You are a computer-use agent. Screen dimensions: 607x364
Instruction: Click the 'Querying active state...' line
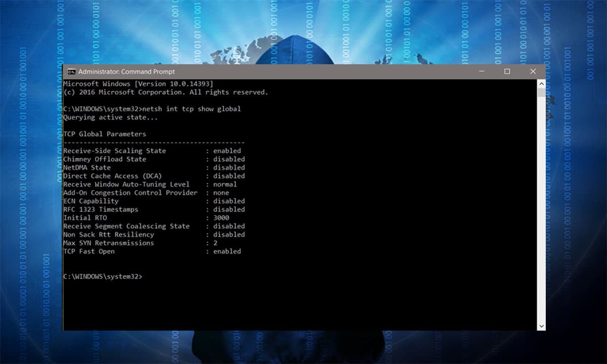click(x=110, y=117)
